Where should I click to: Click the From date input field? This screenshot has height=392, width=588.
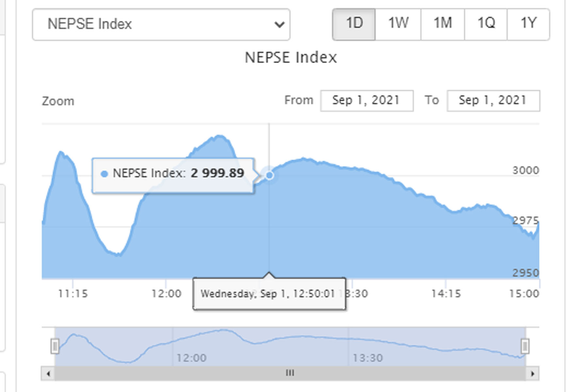pos(367,101)
